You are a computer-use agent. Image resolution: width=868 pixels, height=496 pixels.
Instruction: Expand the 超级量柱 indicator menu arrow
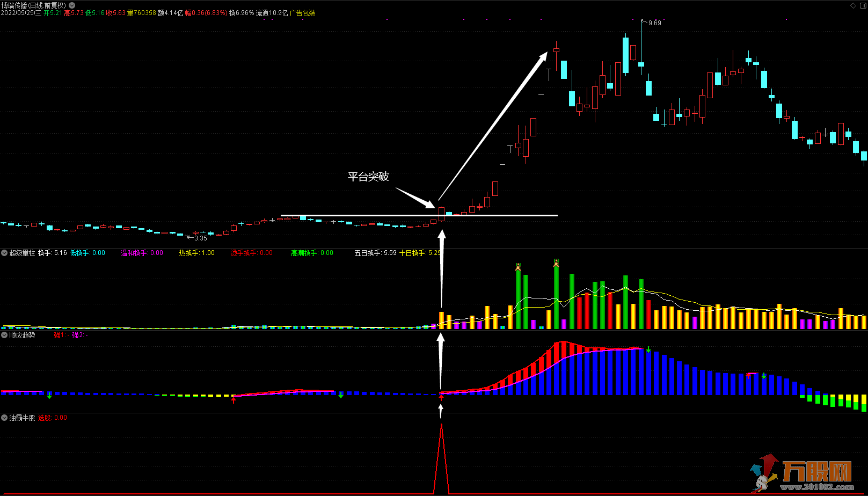(4, 253)
